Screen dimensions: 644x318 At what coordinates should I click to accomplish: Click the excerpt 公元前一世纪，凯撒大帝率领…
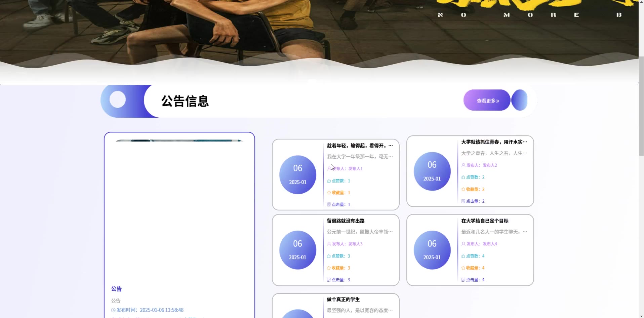[360, 232]
